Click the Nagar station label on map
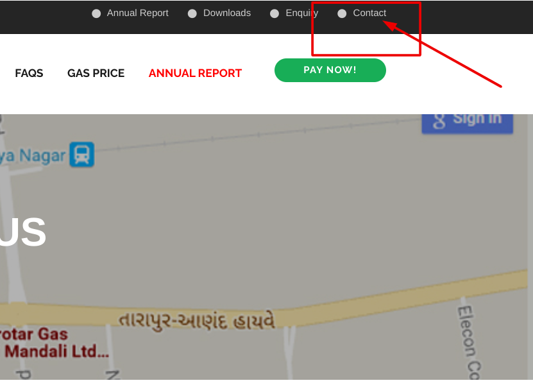 coord(33,155)
